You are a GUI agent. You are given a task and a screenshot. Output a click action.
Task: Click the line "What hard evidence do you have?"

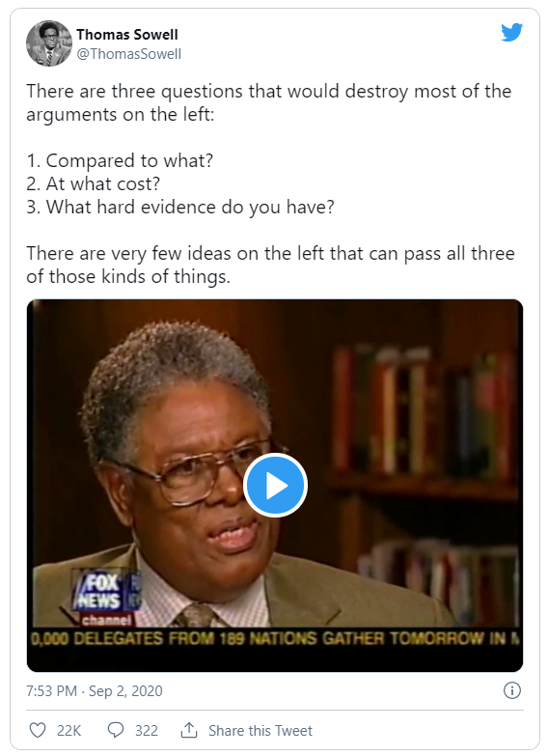click(x=180, y=207)
